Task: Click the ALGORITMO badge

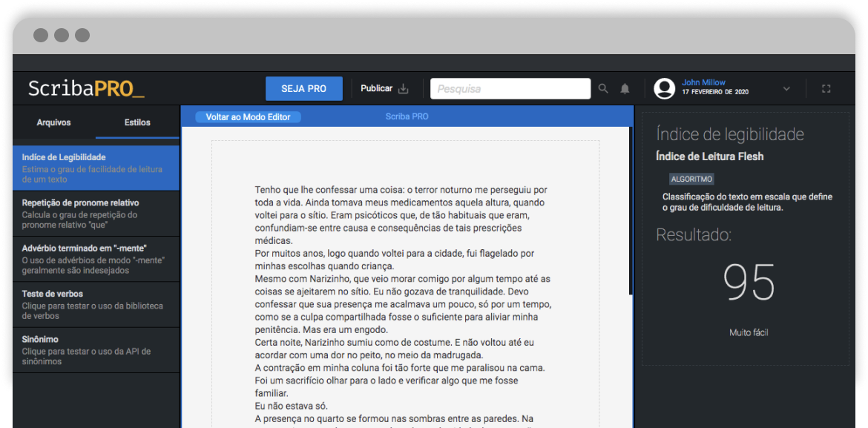Action: coord(691,179)
